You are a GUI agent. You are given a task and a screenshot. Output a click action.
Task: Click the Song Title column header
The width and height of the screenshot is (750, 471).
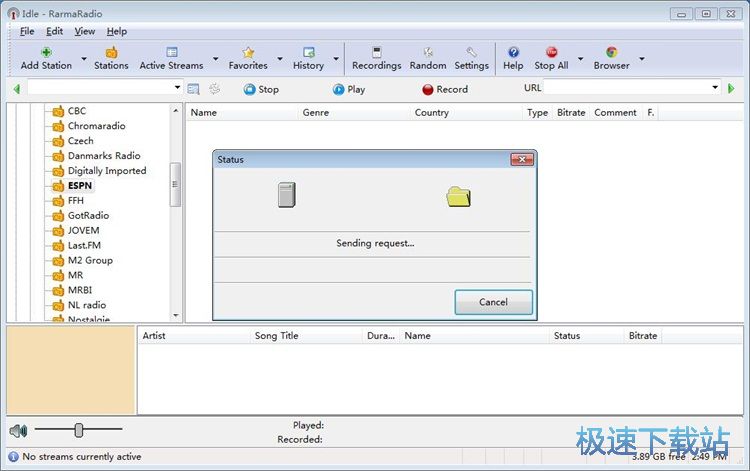point(307,336)
